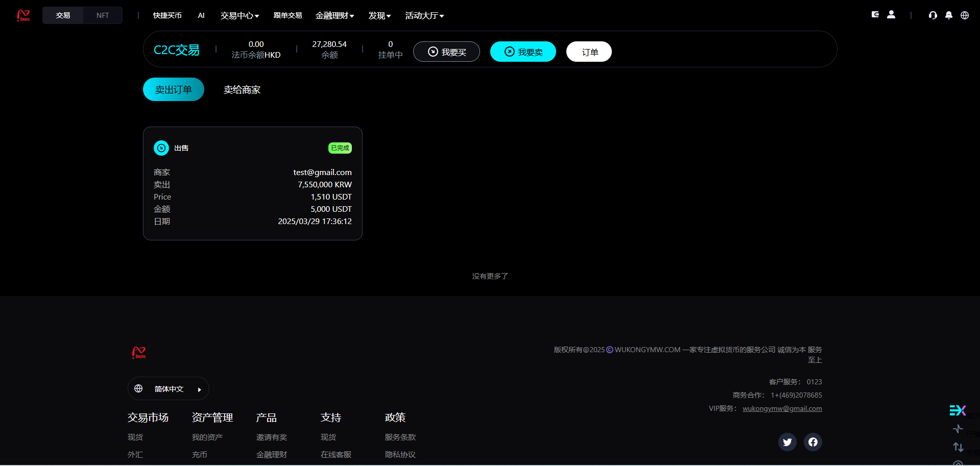Open the 活动大厅 dropdown
Viewport: 980px width, 466px height.
tap(424, 15)
